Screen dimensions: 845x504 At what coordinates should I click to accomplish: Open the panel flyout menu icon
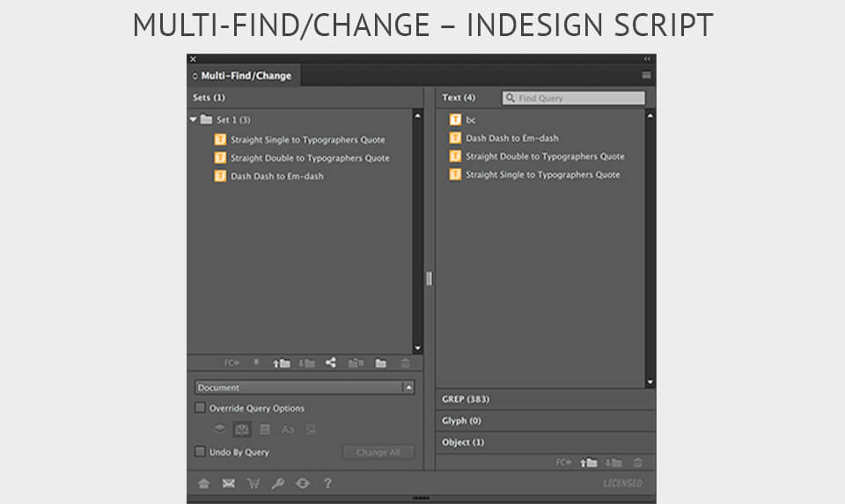[646, 76]
